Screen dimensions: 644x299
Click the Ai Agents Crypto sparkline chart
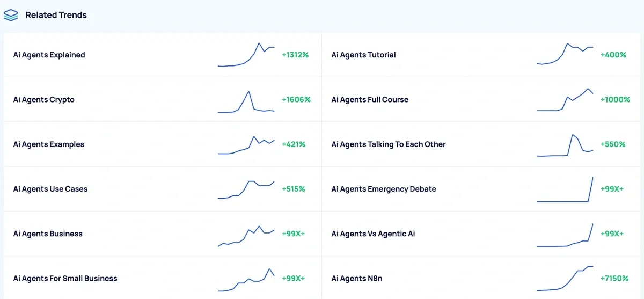tap(246, 102)
